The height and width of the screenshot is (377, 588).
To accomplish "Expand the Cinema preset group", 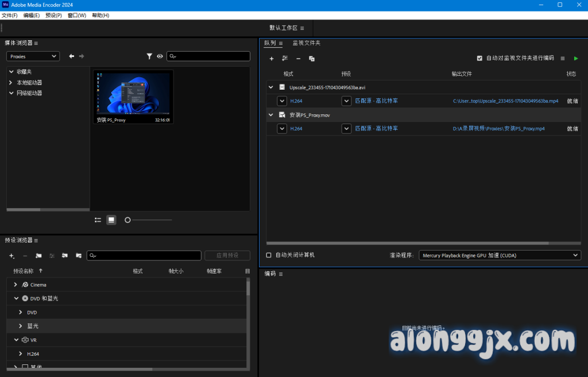I will [x=16, y=285].
